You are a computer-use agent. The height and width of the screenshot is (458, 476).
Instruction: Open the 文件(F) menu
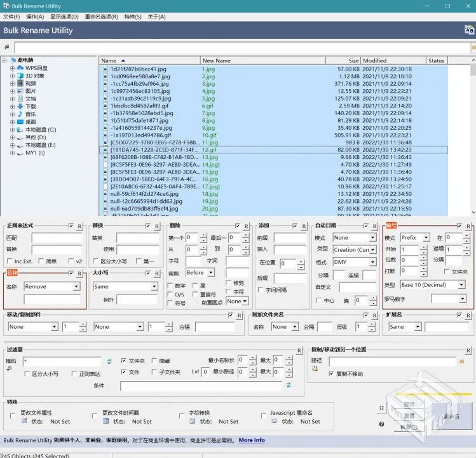12,17
